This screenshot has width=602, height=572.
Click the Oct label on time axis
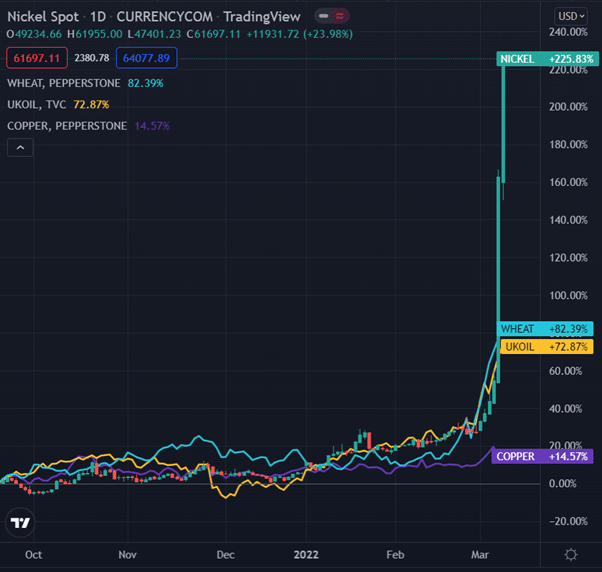[33, 555]
